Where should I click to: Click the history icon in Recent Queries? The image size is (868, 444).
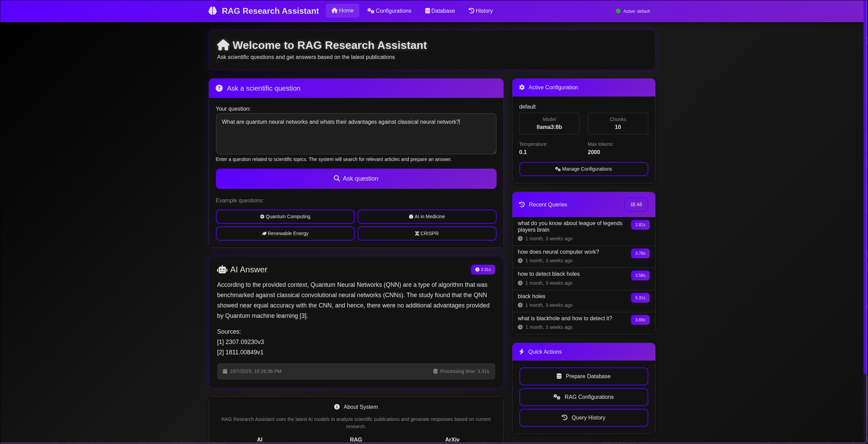pos(522,204)
